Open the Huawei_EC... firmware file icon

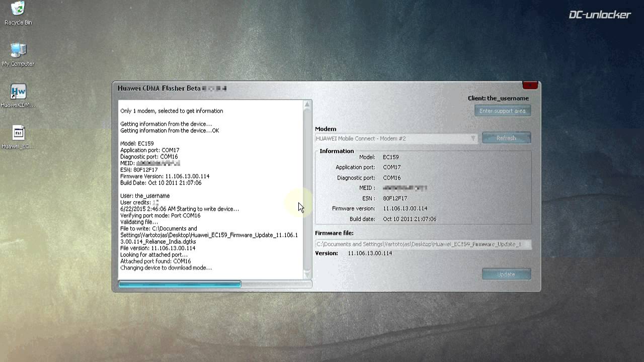[x=18, y=137]
